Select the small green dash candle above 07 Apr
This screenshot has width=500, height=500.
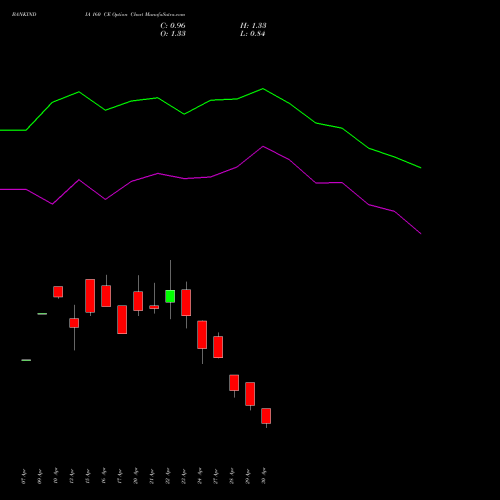(x=26, y=360)
